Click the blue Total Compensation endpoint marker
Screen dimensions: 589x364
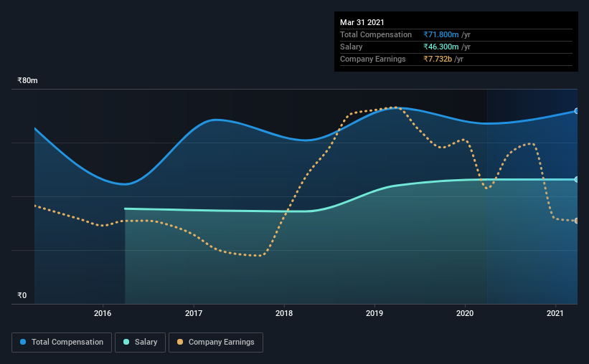coord(576,111)
